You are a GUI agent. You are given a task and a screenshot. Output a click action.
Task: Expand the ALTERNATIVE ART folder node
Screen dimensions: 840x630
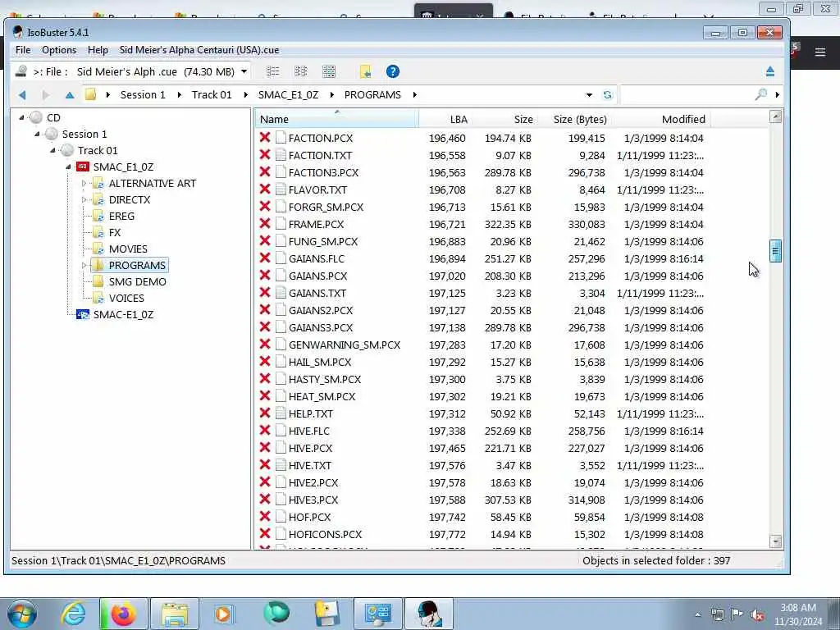point(84,183)
